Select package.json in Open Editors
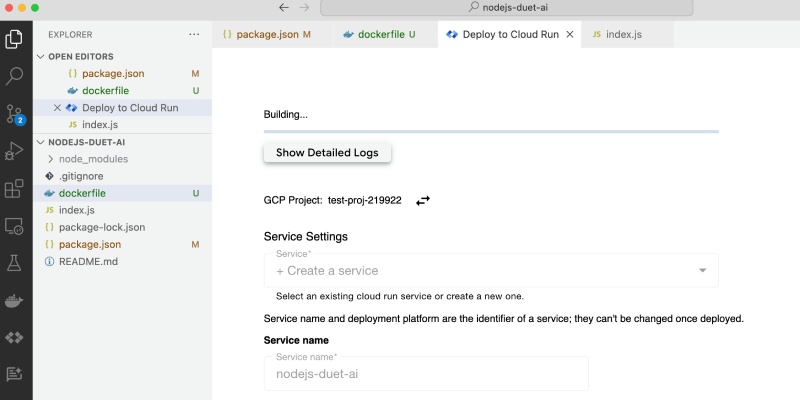Viewport: 800px width, 400px height. point(122,73)
